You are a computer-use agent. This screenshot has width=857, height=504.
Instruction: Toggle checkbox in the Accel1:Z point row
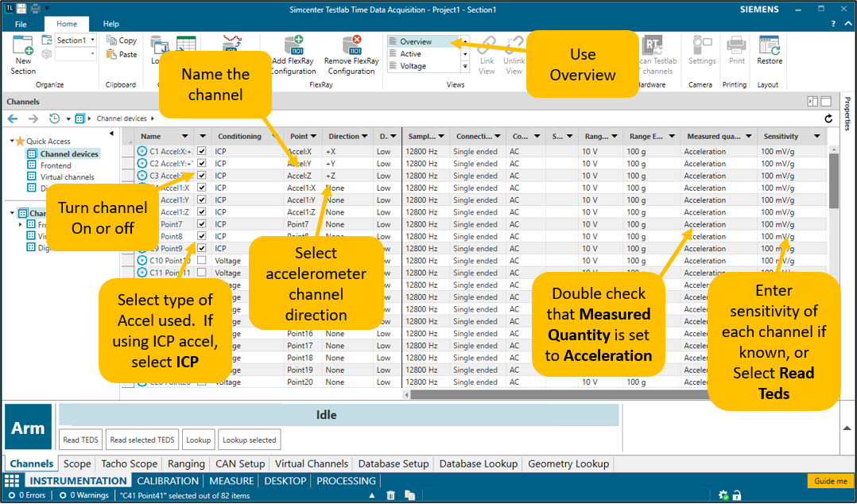[x=202, y=212]
